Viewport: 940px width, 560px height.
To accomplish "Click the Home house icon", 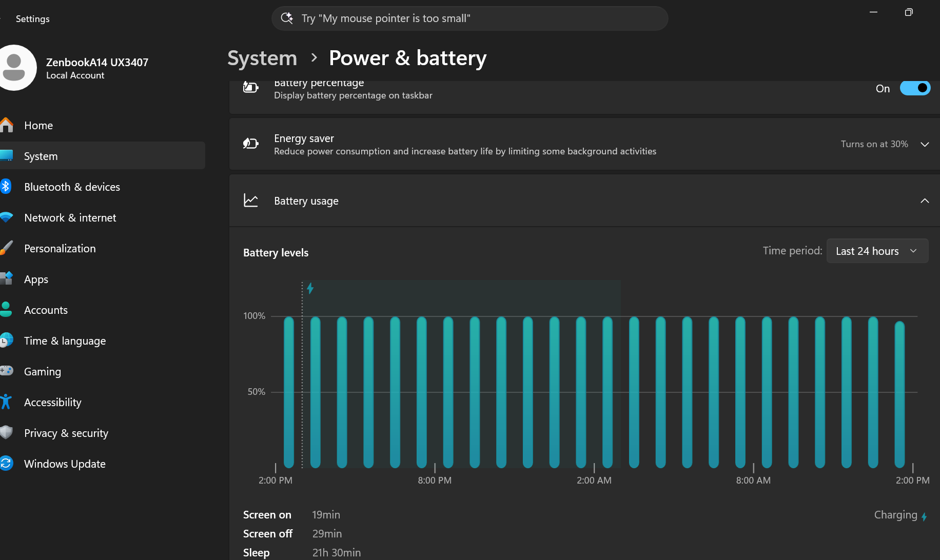I will click(6, 125).
